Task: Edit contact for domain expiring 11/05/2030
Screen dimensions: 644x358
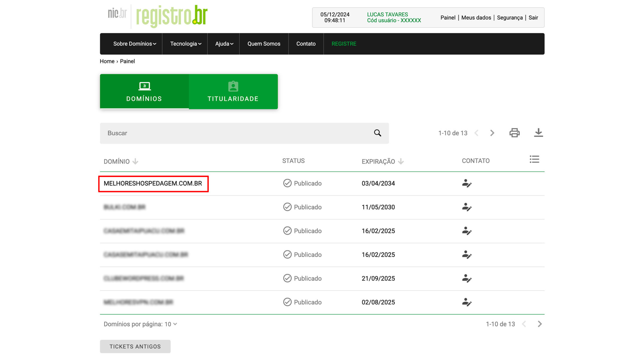Action: [467, 207]
